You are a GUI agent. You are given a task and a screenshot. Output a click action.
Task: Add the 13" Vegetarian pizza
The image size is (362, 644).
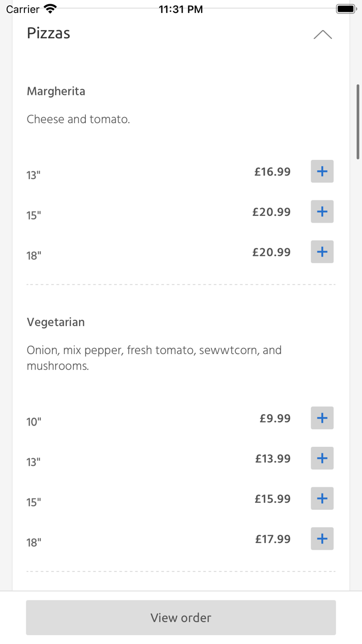point(322,458)
